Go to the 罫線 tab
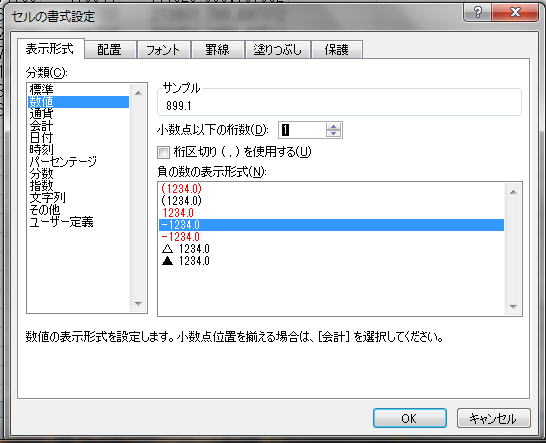Image resolution: width=546 pixels, height=443 pixels. tap(217, 50)
